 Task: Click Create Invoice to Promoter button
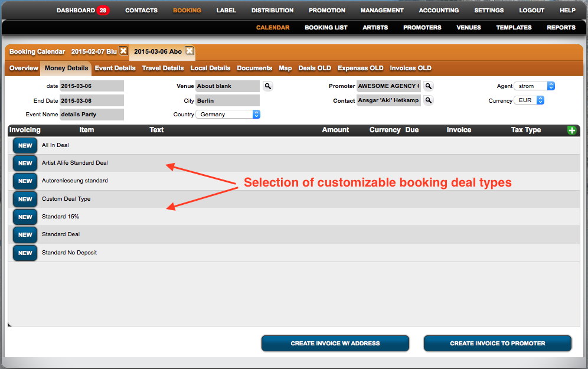pyautogui.click(x=497, y=343)
